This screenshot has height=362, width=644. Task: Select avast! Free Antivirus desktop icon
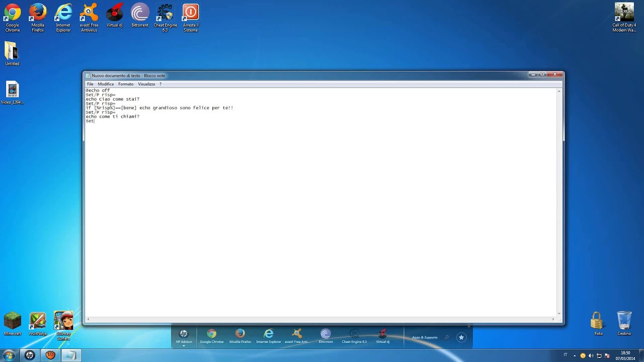[x=89, y=18]
